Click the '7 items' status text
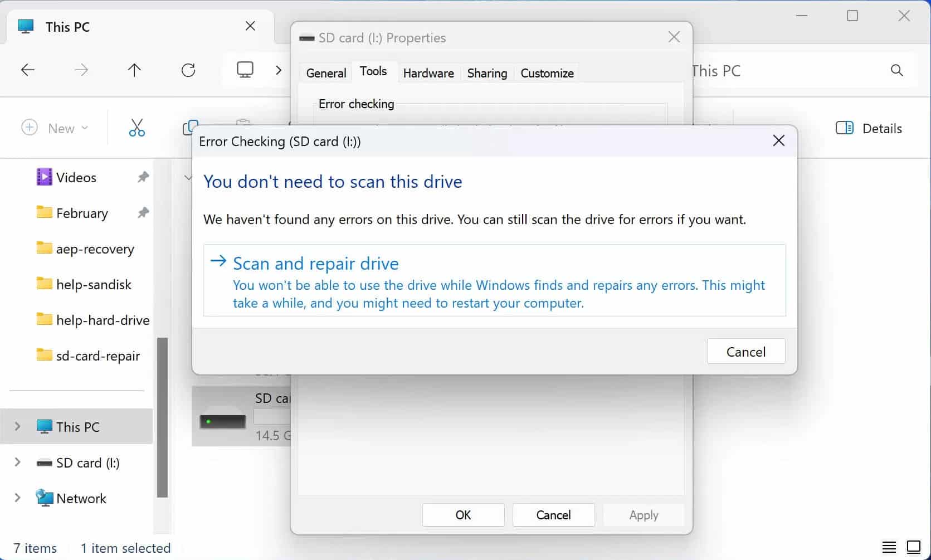This screenshot has height=560, width=931. tap(35, 548)
